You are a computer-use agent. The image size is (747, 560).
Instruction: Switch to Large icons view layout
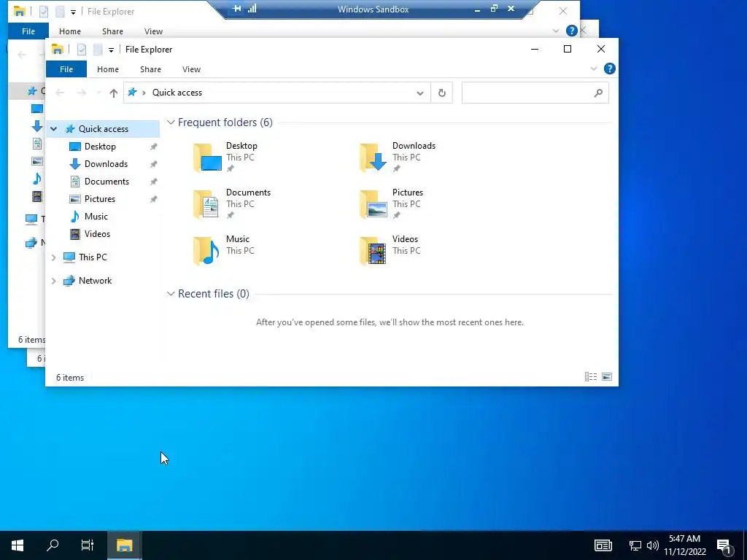(607, 377)
